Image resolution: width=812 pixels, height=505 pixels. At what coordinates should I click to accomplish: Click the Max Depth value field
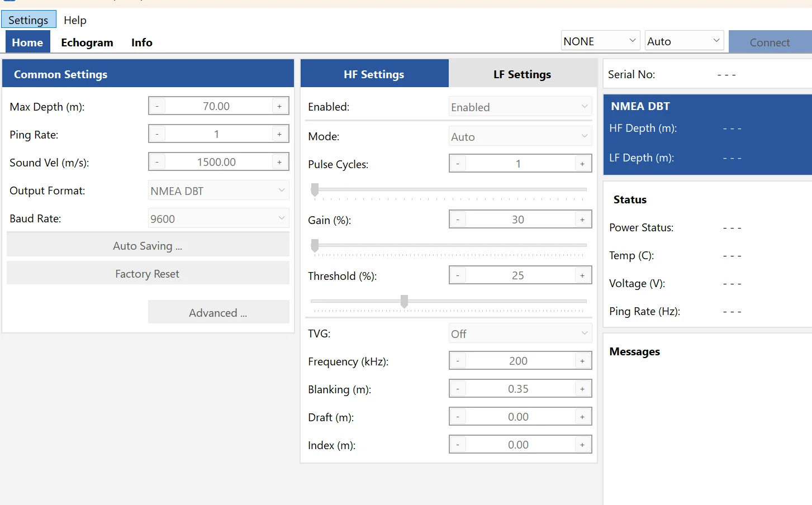coord(219,106)
